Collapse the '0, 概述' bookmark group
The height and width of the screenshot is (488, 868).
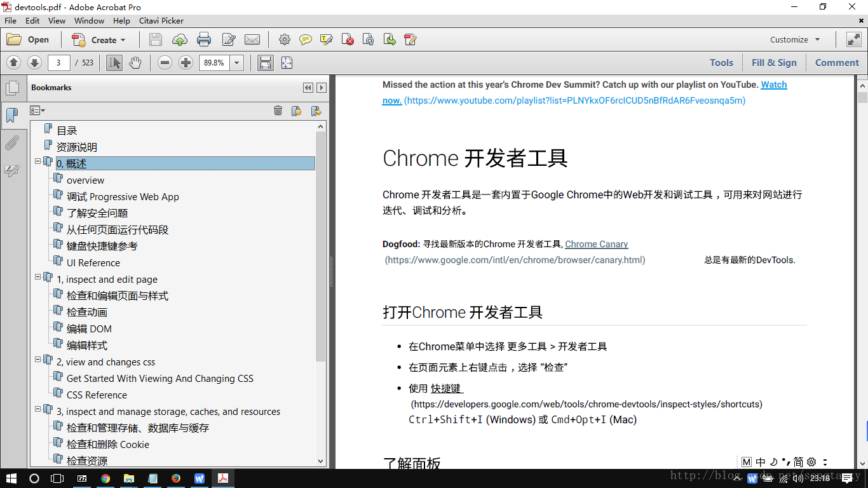38,161
